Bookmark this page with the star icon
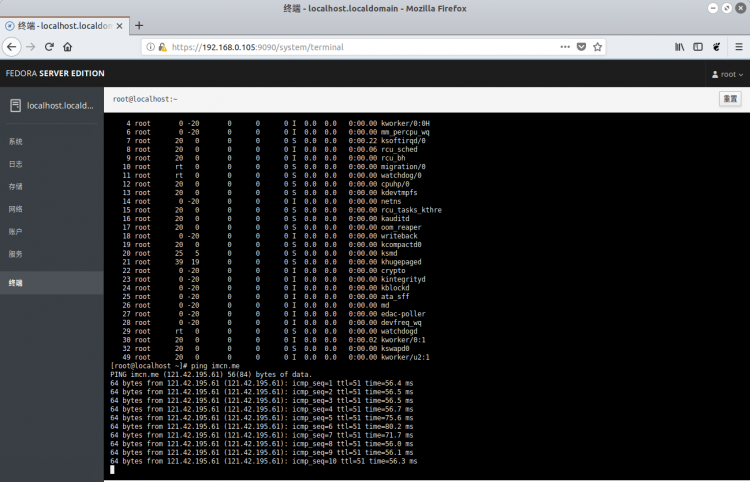The height and width of the screenshot is (482, 750). coord(597,47)
